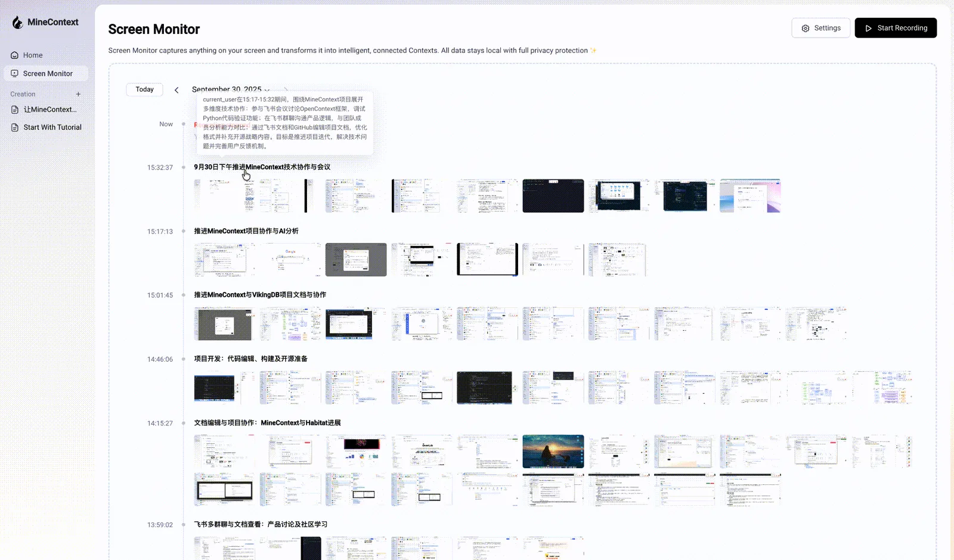Open the 推进MineContext项目协作与AI分析 entry
Screen dimensions: 954x560
click(246, 231)
